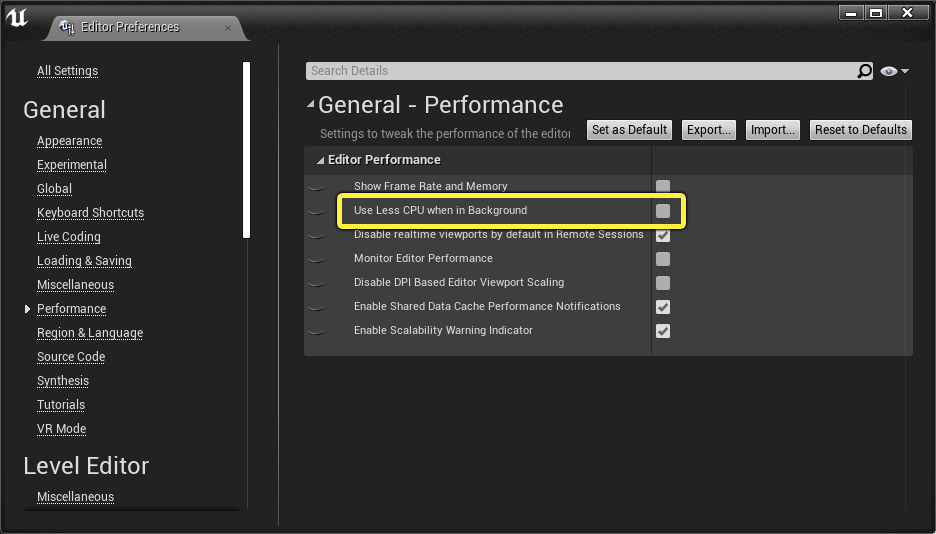
Task: Toggle Use Less CPU when in Background
Action: click(x=663, y=211)
